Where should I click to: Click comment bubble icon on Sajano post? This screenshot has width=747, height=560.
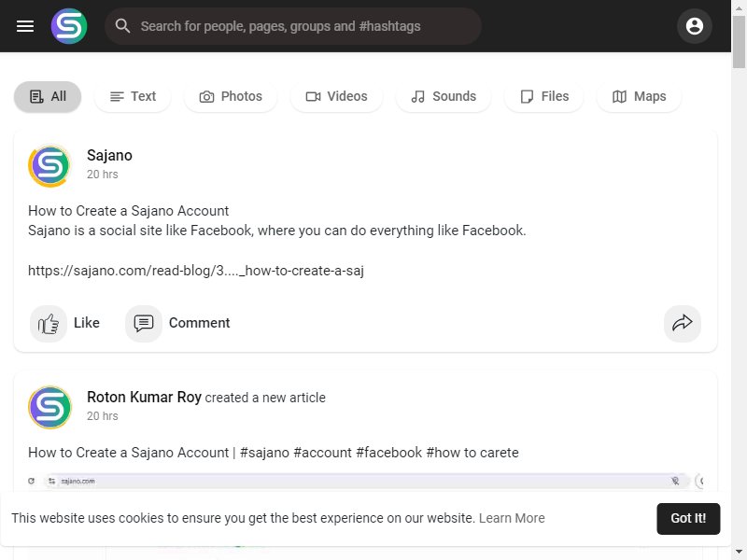[144, 324]
